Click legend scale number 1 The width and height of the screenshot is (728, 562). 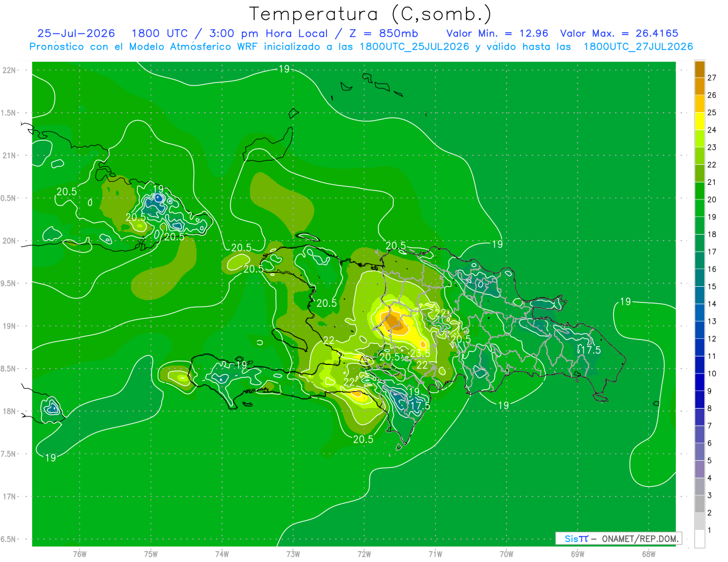[710, 530]
